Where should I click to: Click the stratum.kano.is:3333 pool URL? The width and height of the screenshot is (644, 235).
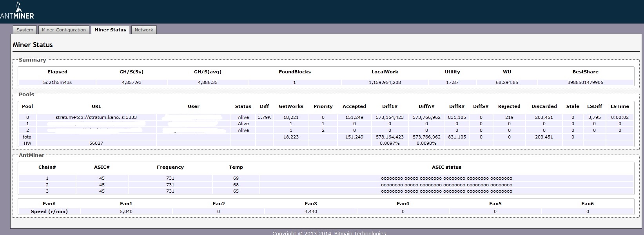(x=96, y=117)
